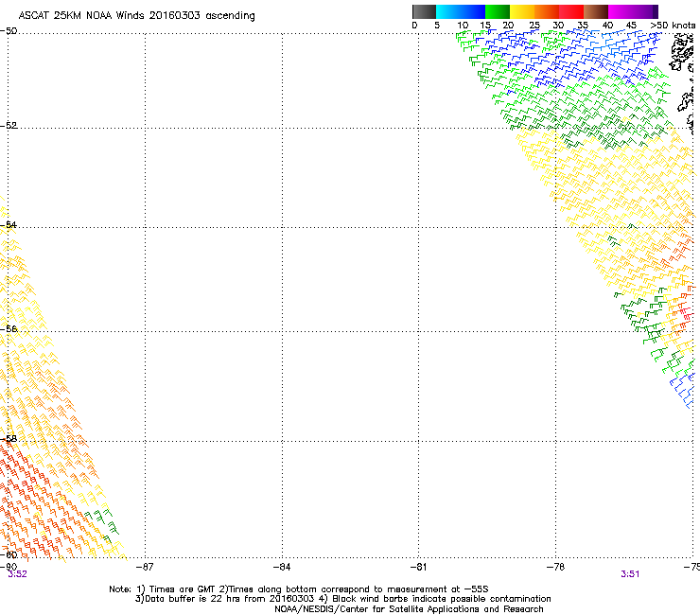Click the '-90' longitude label

coord(9,567)
